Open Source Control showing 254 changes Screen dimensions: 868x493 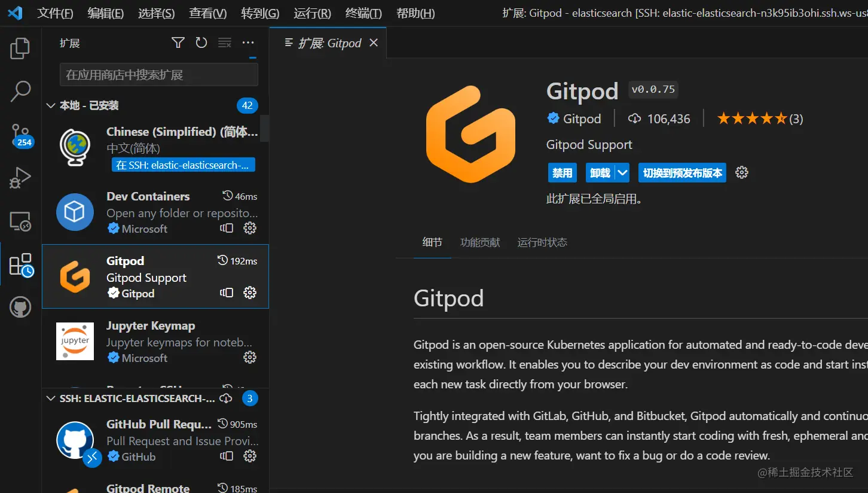click(x=20, y=134)
